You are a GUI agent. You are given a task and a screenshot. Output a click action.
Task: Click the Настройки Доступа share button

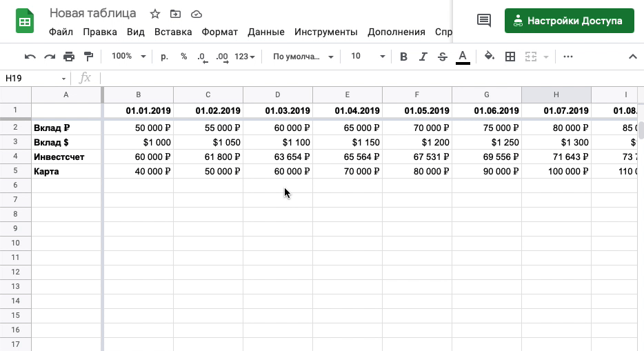[570, 21]
